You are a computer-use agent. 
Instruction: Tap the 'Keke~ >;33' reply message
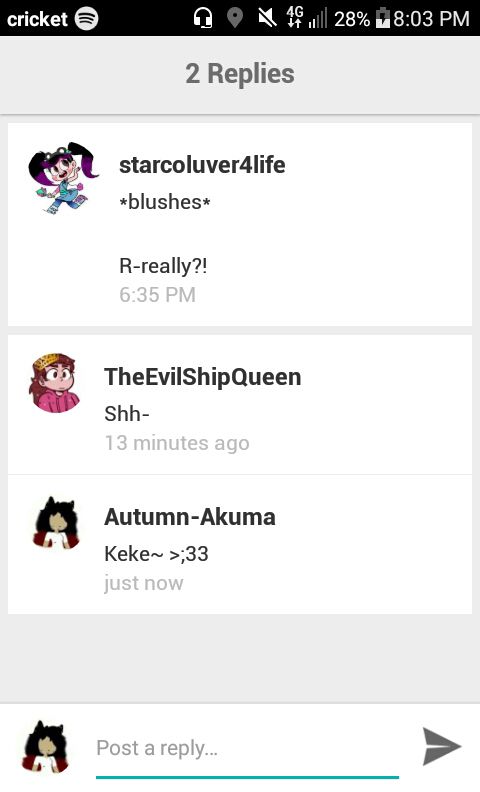[156, 554]
